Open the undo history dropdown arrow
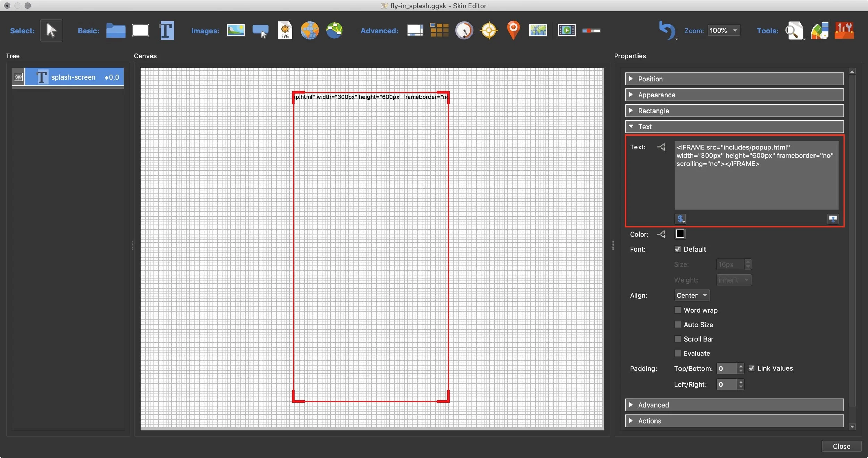The height and width of the screenshot is (458, 868). tap(676, 39)
